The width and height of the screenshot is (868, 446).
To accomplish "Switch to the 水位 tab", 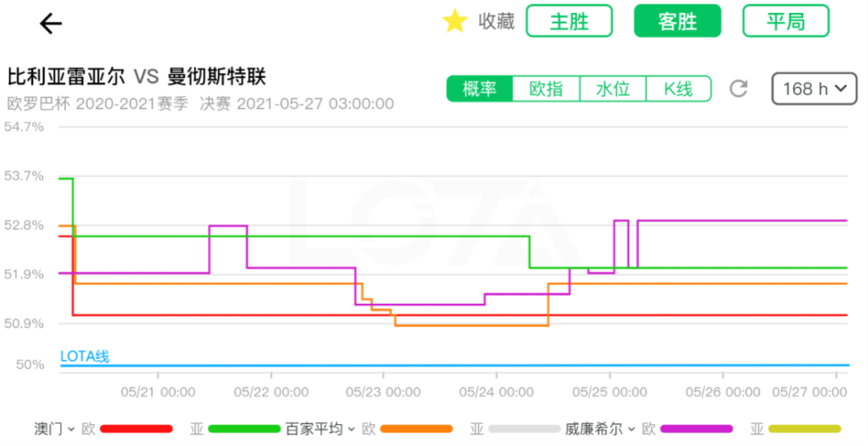I will tap(612, 89).
